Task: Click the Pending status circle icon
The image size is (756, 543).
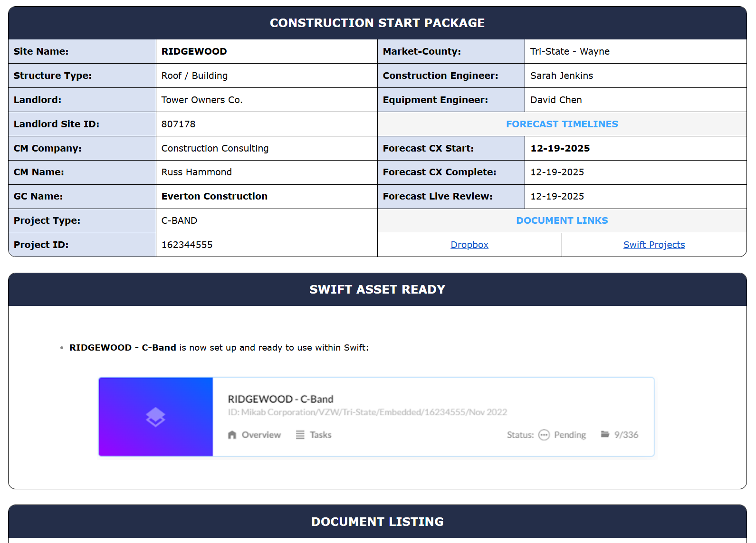Action: pos(544,435)
